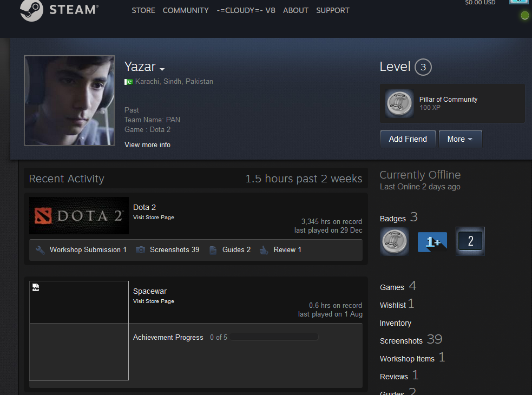Click the Steam logo icon
This screenshot has width=532, height=395.
(x=31, y=10)
